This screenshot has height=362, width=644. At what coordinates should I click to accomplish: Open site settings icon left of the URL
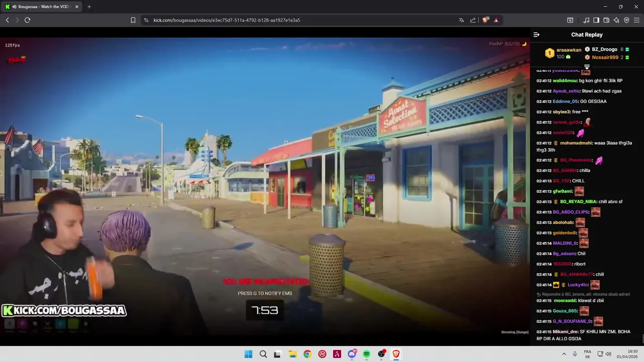point(146,20)
